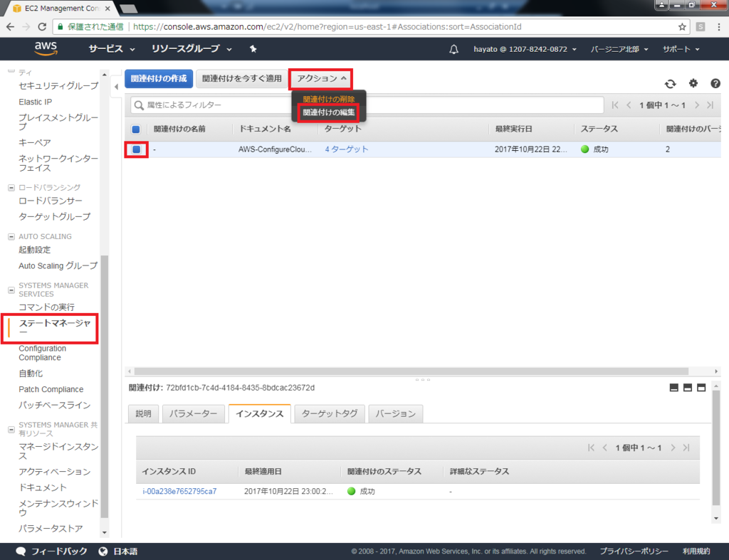Click the feedback speech bubble icon
This screenshot has width=729, height=560.
tap(21, 551)
